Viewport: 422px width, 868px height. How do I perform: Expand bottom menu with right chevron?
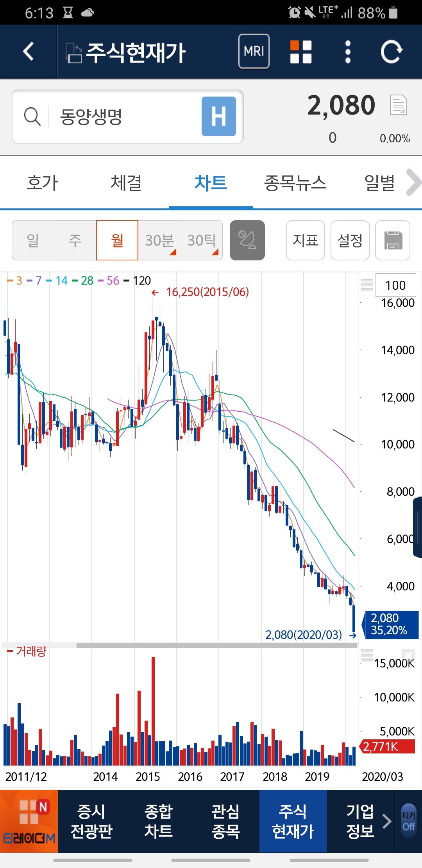coord(387,821)
